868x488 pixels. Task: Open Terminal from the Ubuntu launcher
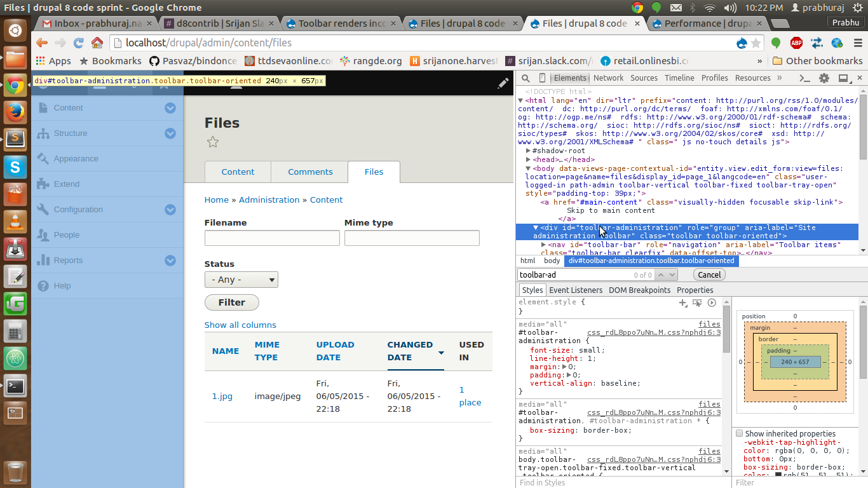coord(15,386)
